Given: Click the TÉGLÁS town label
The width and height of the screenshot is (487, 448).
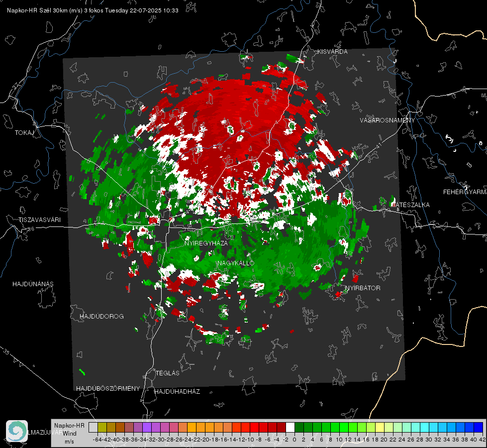Looking at the screenshot, I should (x=168, y=373).
